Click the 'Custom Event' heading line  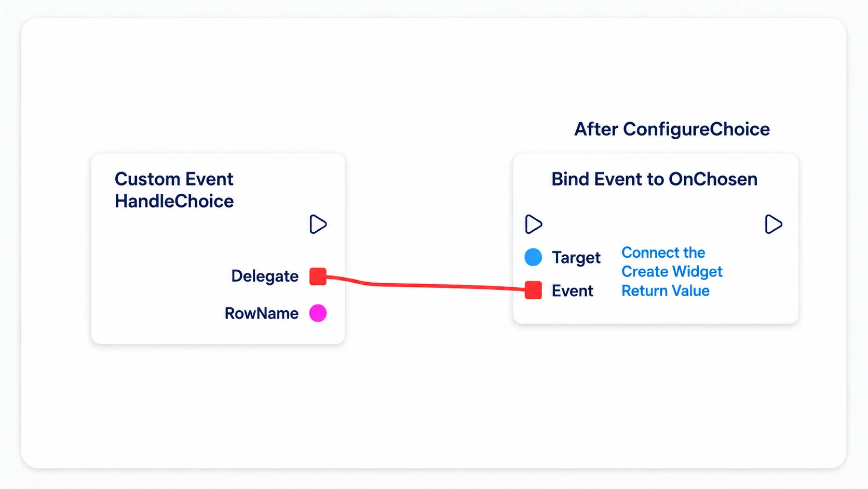pos(174,179)
